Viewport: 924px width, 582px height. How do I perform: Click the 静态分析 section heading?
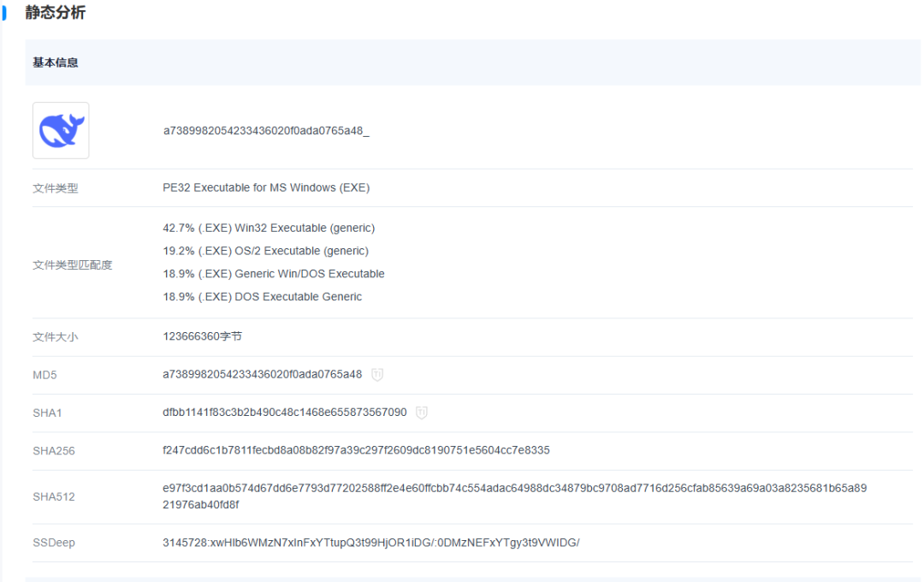pos(56,12)
